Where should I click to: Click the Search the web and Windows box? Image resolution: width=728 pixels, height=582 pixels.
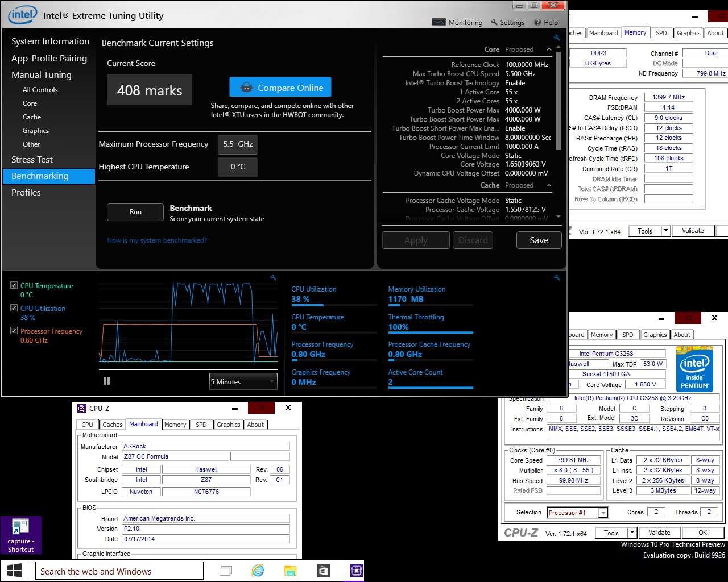(119, 571)
